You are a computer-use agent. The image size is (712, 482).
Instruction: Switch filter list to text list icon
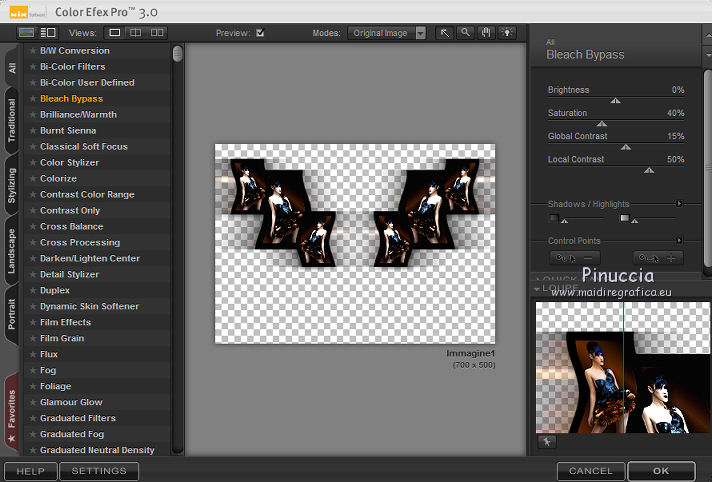tap(48, 33)
